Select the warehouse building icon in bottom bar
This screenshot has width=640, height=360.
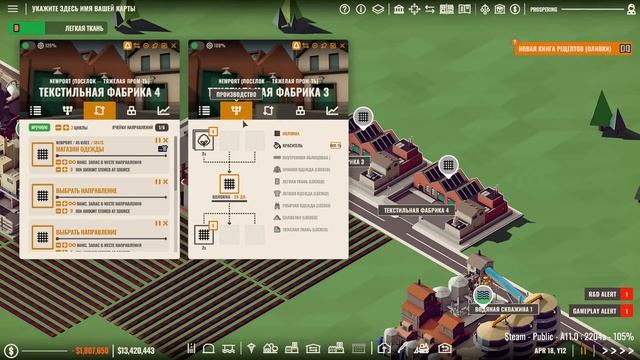313,348
